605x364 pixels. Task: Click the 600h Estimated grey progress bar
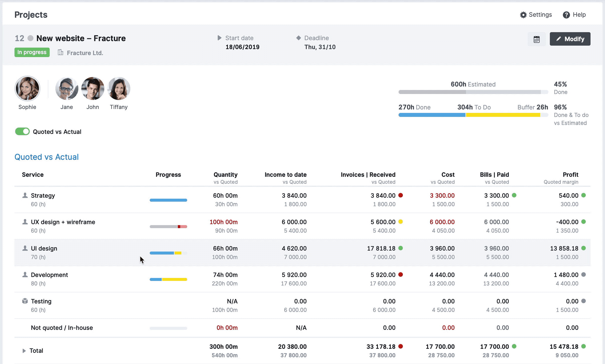[x=473, y=92]
